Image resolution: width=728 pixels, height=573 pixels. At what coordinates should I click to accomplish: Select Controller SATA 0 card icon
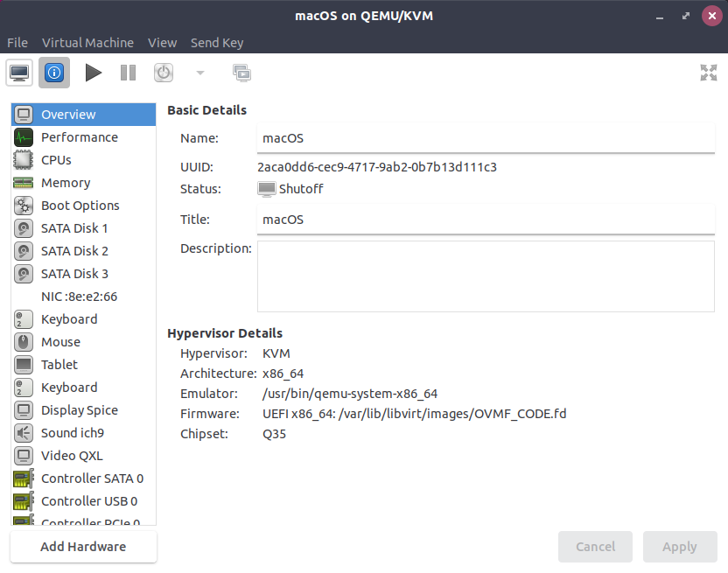click(x=24, y=479)
